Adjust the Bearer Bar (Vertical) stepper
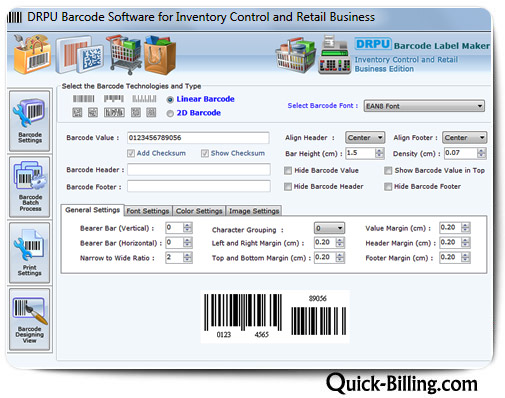This screenshot has width=505, height=398. (188, 228)
